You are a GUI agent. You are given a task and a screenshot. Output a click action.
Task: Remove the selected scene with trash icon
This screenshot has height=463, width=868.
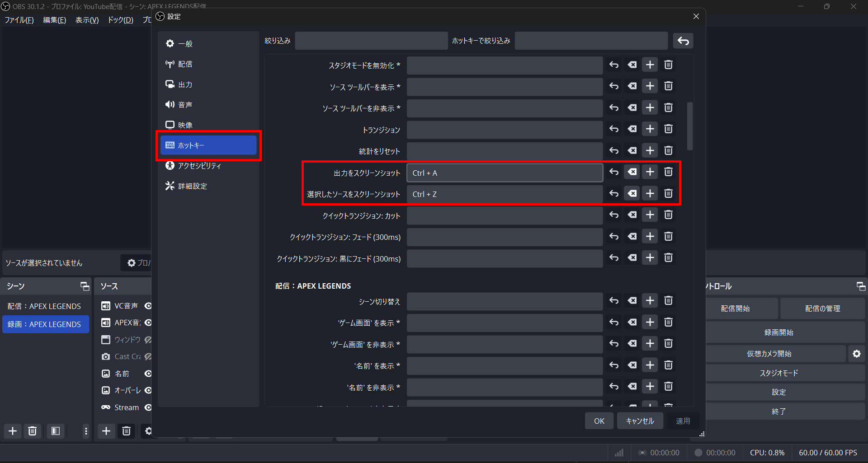[32, 431]
